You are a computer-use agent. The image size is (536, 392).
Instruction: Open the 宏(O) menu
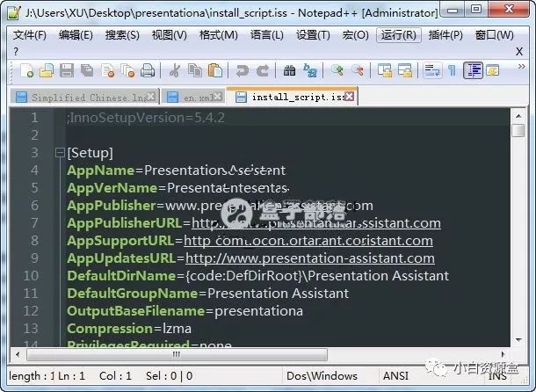[x=355, y=35]
